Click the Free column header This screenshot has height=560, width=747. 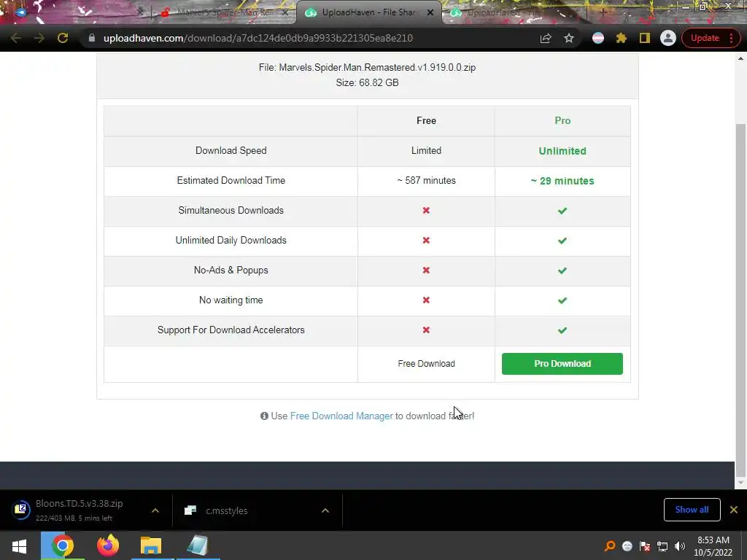[x=426, y=121]
